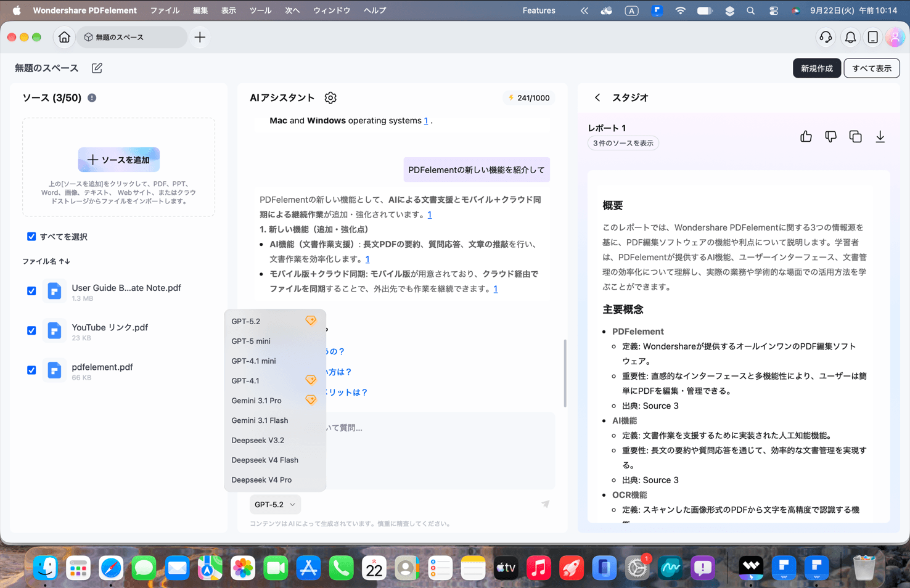Viewport: 910px width, 588px height.
Task: View the 241/1000 credits counter
Action: tap(528, 98)
